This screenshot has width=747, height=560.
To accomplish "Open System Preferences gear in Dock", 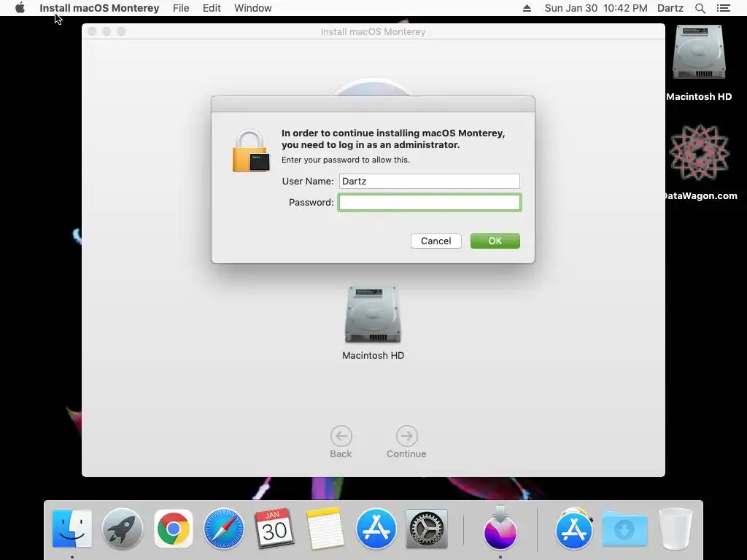I will [x=426, y=529].
